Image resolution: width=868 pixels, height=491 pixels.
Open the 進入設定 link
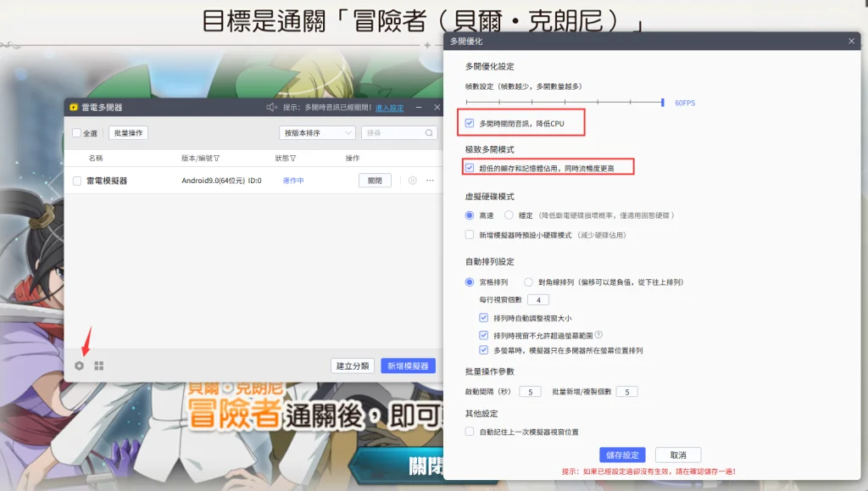pyautogui.click(x=390, y=108)
